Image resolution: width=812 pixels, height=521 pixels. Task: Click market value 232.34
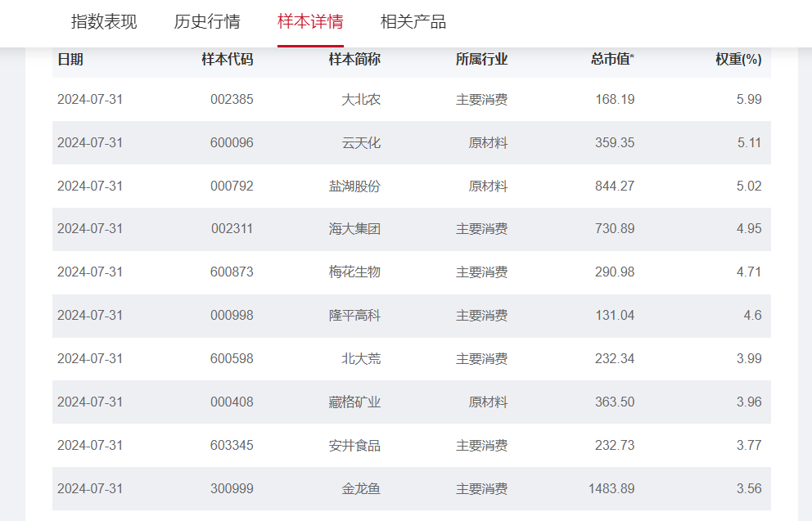[615, 359]
